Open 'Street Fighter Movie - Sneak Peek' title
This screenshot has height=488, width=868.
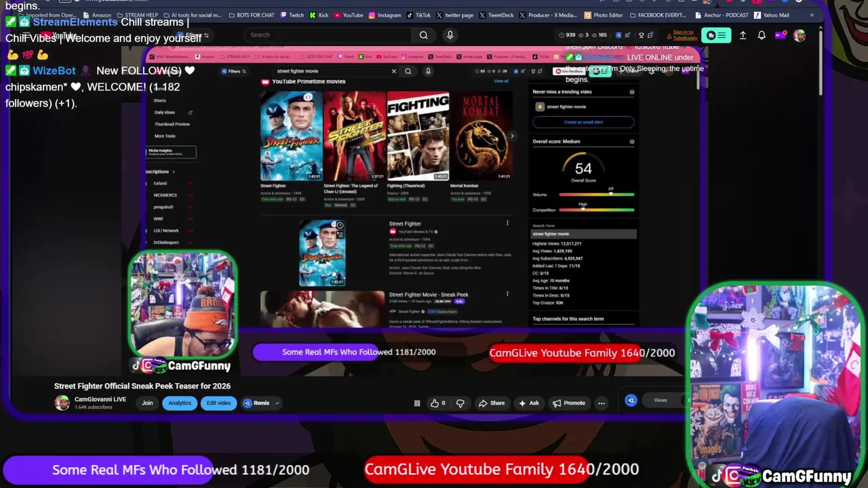[x=429, y=295]
